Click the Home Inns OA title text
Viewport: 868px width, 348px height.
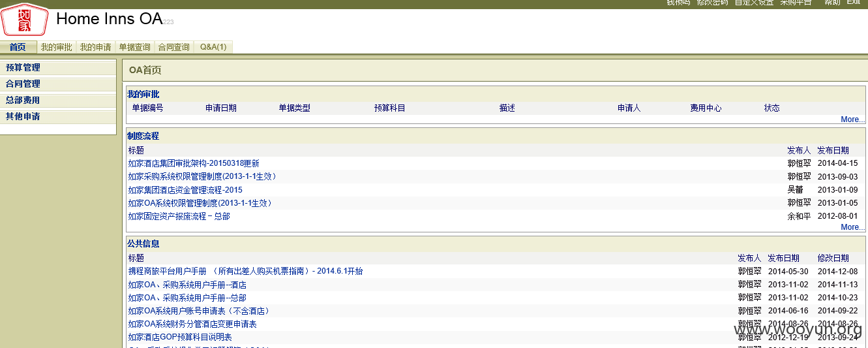tap(109, 19)
